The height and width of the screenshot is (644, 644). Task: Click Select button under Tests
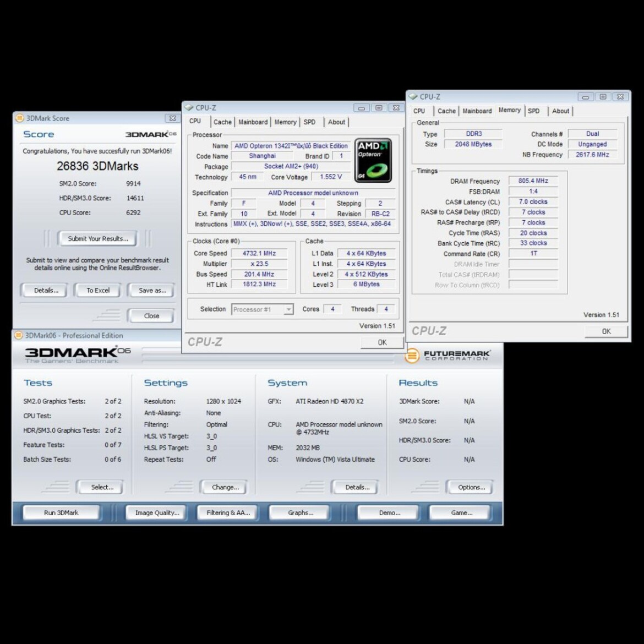point(102,487)
